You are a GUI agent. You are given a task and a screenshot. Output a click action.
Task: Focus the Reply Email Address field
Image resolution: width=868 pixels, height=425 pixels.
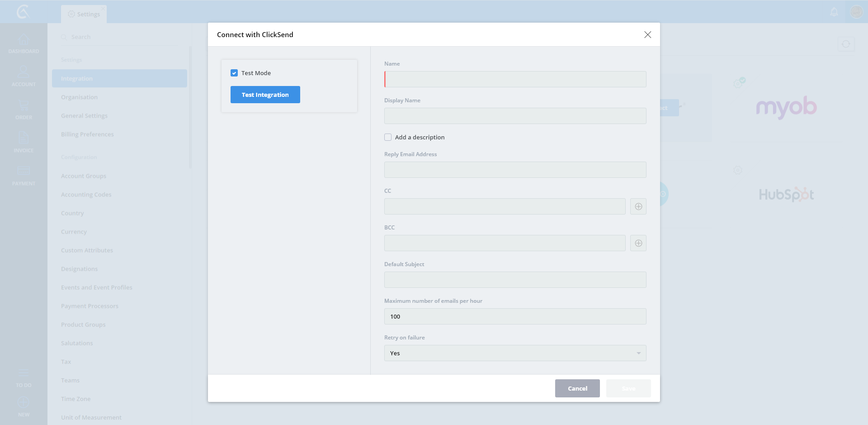tap(515, 170)
